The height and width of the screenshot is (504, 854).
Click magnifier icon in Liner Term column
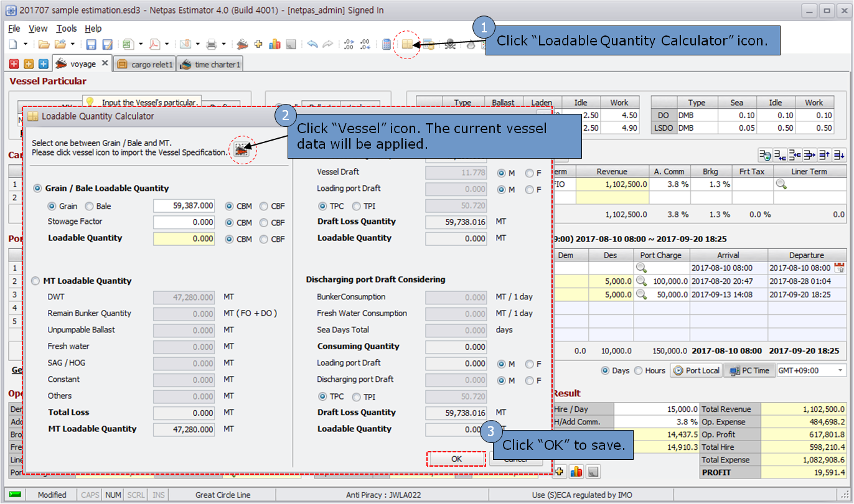coord(781,184)
